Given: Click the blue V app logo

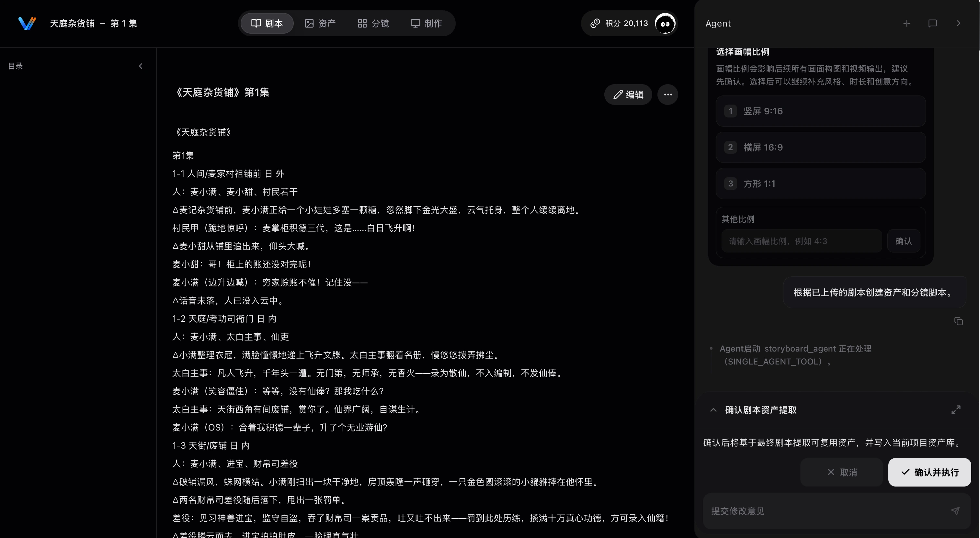Looking at the screenshot, I should click(27, 23).
